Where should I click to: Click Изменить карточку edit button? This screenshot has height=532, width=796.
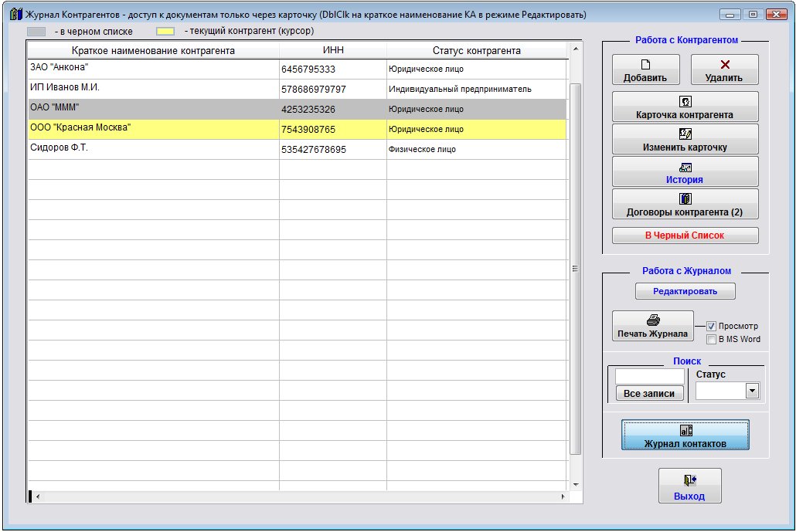click(685, 139)
